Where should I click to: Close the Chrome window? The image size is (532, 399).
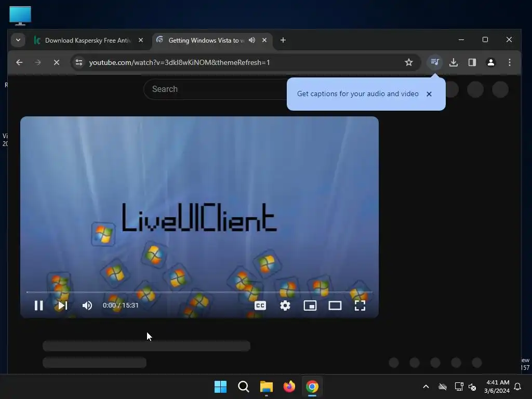pos(509,39)
